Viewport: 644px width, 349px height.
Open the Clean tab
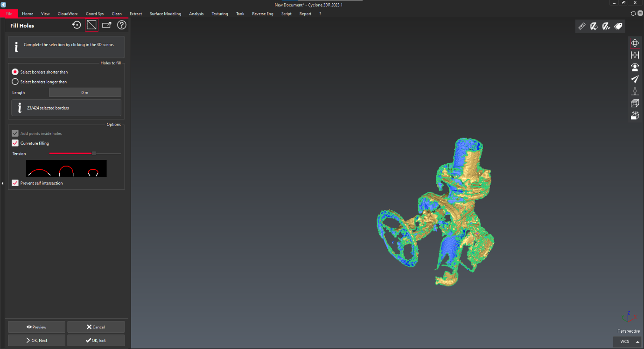point(117,14)
